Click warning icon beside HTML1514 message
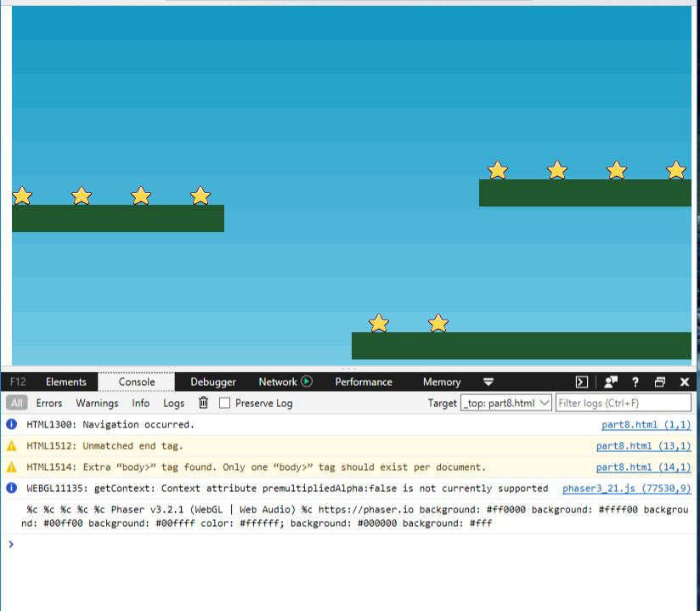 12,467
